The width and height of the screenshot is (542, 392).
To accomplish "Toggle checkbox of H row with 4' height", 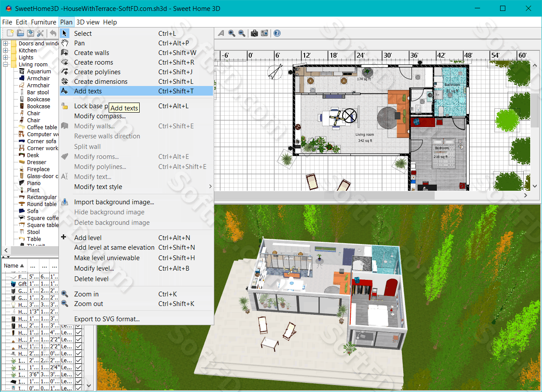I will [79, 332].
